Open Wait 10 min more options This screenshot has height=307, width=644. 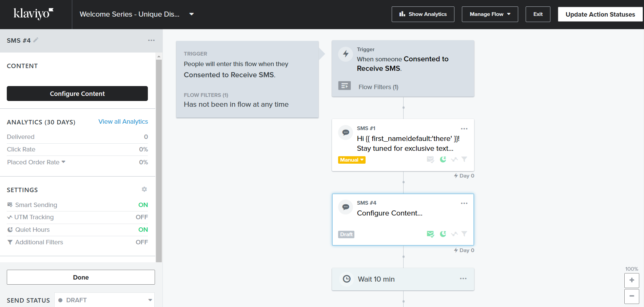coord(463,279)
